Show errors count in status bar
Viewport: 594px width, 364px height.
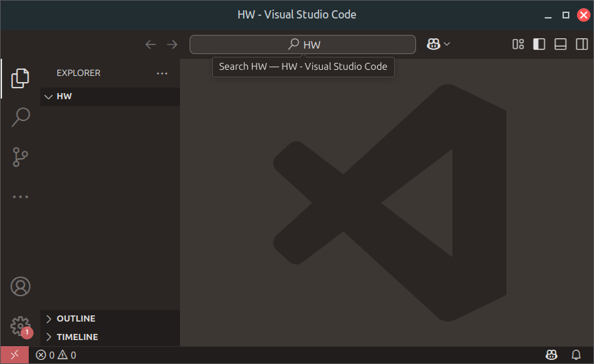[45, 355]
